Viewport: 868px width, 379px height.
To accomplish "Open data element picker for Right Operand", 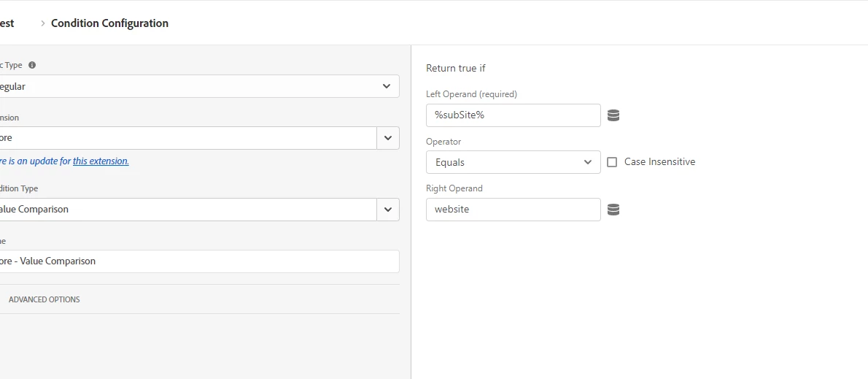I will pos(613,210).
